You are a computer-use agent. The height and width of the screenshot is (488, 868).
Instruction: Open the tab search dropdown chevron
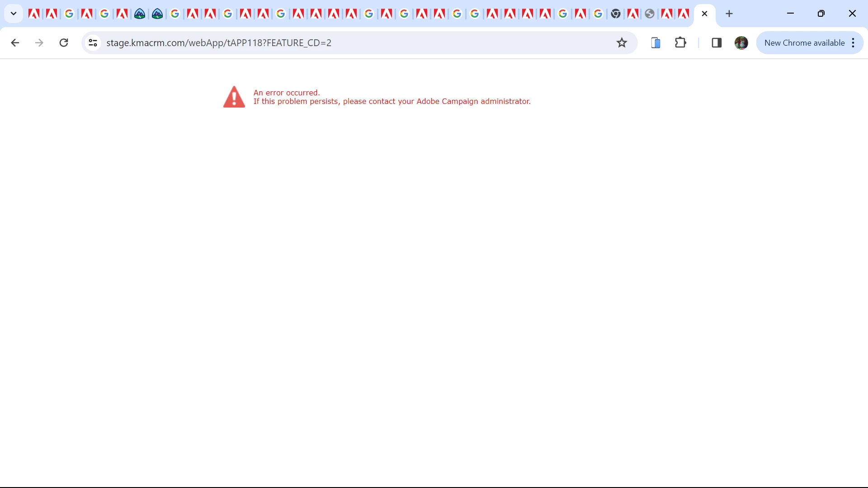[14, 14]
